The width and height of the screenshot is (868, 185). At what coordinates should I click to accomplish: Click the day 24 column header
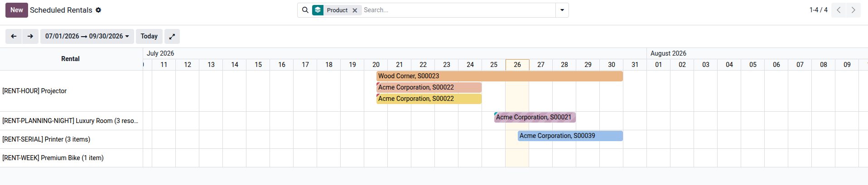coord(470,65)
